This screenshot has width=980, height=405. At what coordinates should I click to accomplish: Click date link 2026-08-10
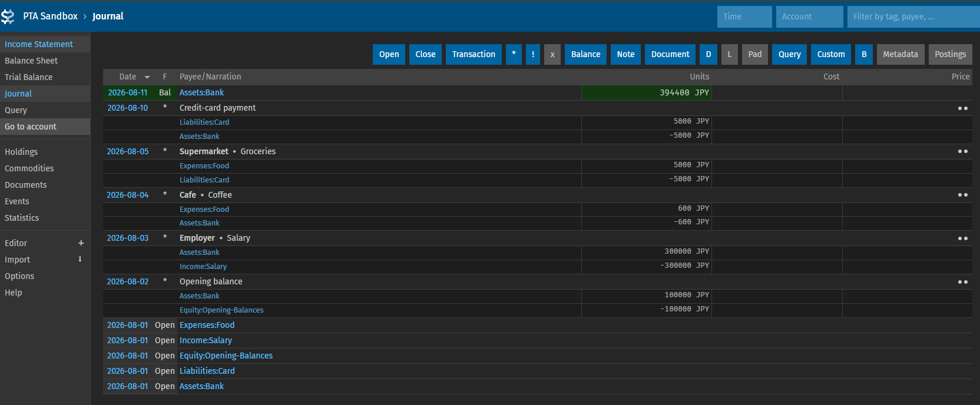[x=128, y=108]
